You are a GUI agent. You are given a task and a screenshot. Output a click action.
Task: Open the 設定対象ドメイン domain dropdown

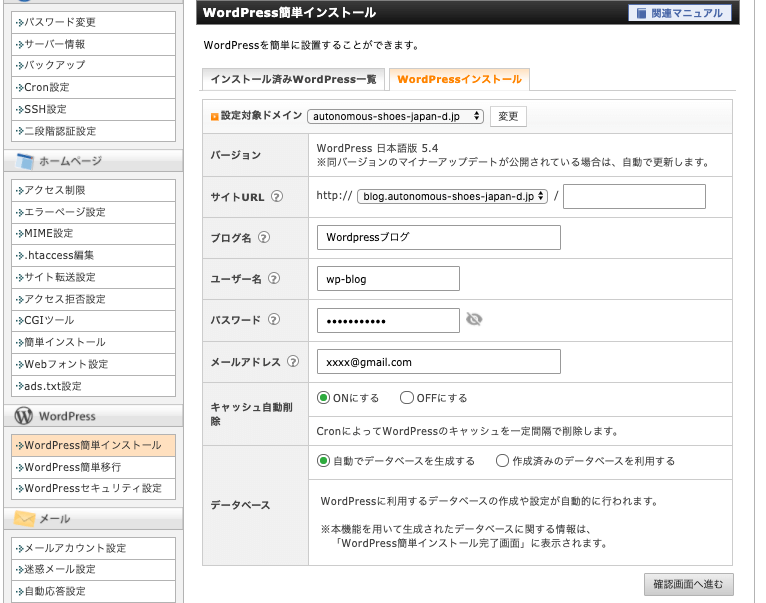tap(396, 116)
